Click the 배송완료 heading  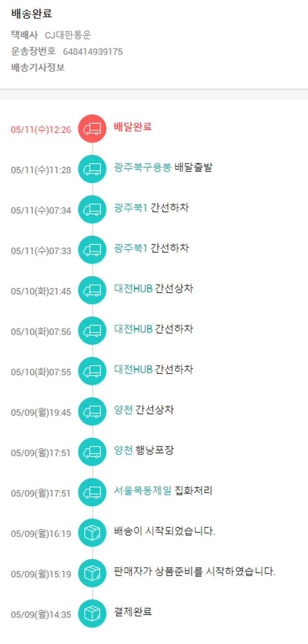[32, 14]
